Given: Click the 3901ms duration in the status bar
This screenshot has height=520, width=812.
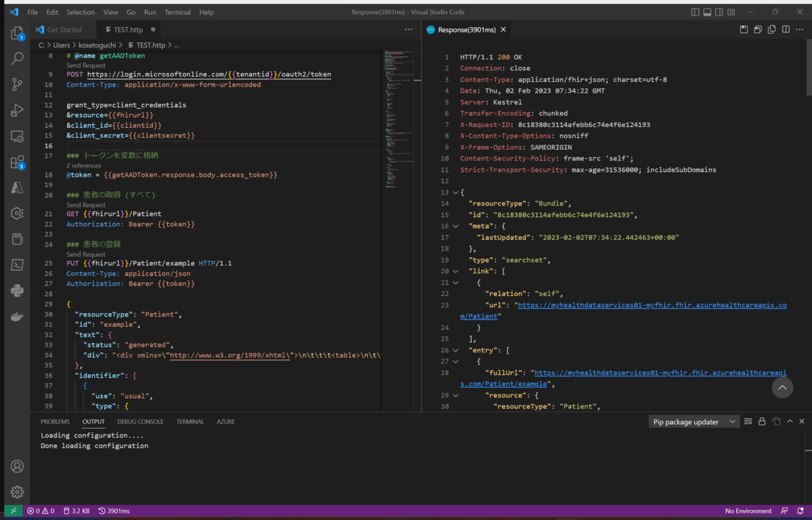Looking at the screenshot, I should click(x=114, y=511).
